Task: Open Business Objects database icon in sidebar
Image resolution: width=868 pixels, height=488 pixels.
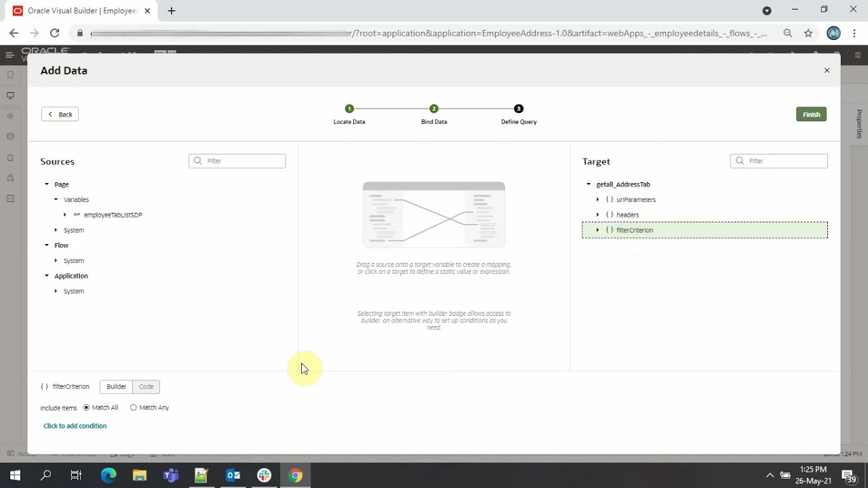Action: (10, 136)
